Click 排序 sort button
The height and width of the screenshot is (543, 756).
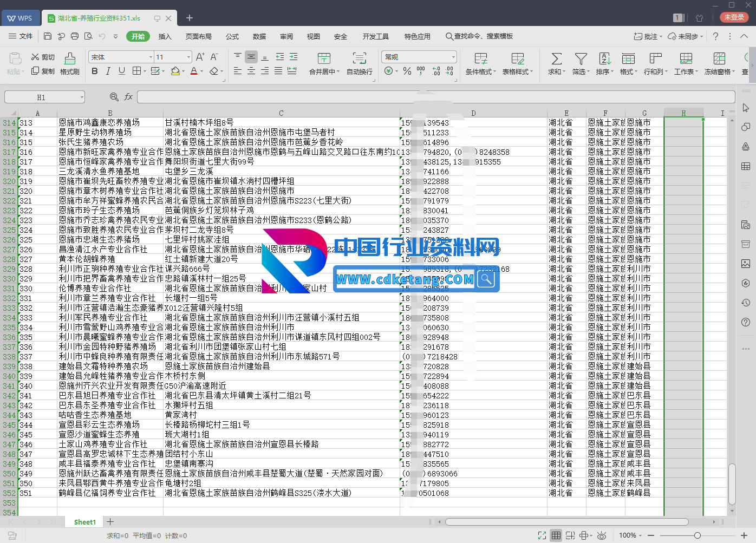(604, 63)
